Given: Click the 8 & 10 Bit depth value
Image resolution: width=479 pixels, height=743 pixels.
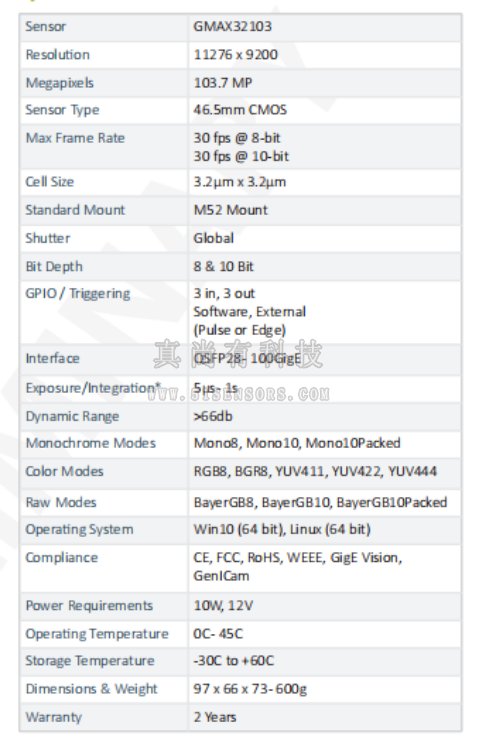Looking at the screenshot, I should point(223,266).
